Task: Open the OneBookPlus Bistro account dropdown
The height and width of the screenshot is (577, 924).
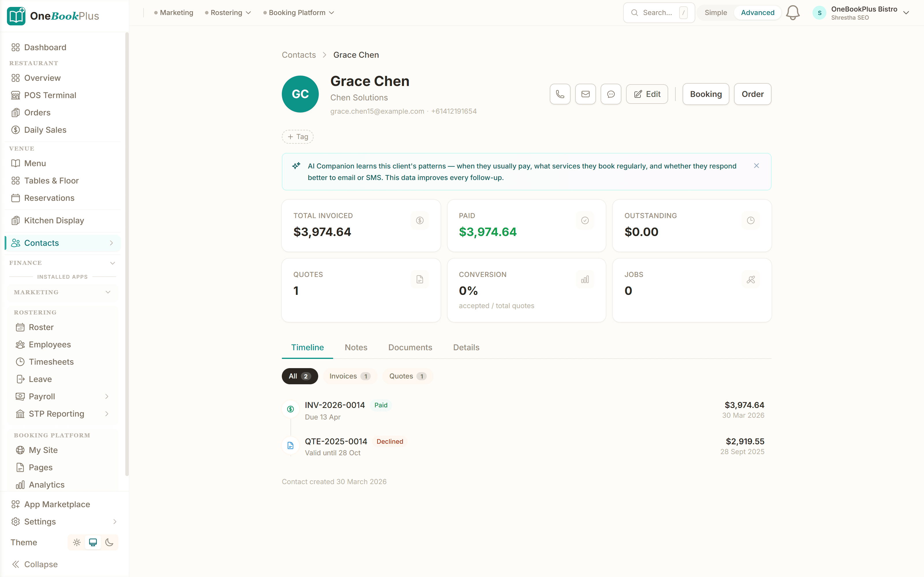Action: pos(864,13)
